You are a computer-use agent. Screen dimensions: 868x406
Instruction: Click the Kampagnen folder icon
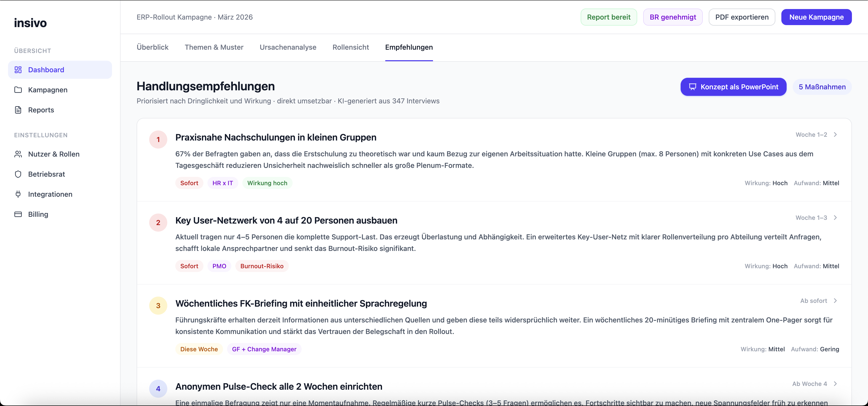18,90
